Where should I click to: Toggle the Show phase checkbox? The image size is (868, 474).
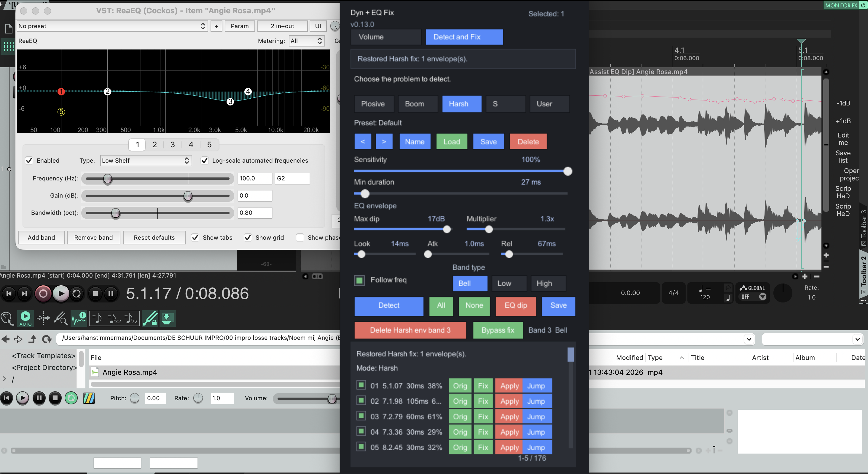click(x=300, y=238)
